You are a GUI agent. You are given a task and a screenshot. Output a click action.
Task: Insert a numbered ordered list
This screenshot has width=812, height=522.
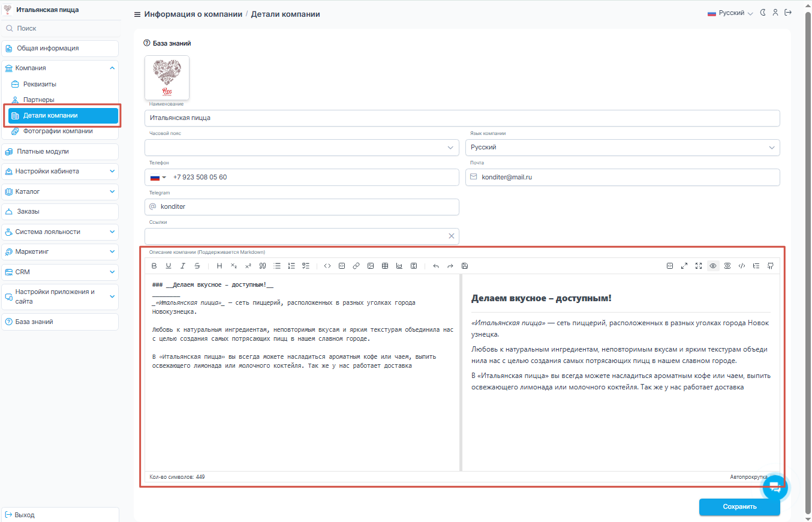coord(291,266)
